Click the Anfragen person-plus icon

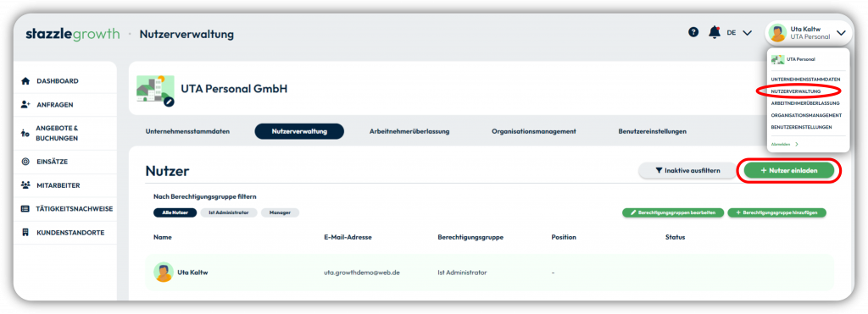[x=25, y=104]
